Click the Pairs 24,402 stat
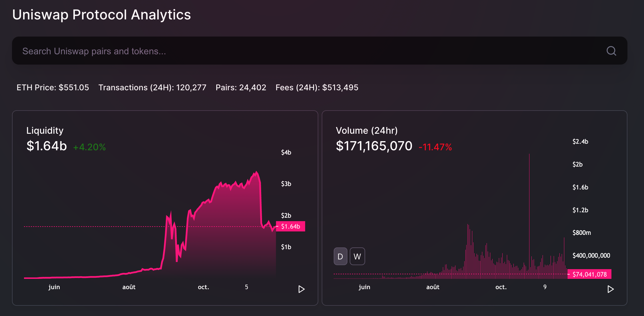This screenshot has height=316, width=644. point(241,87)
